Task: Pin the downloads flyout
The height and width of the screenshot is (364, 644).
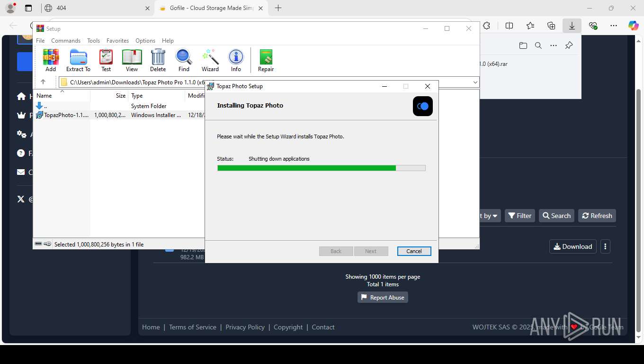Action: [569, 45]
